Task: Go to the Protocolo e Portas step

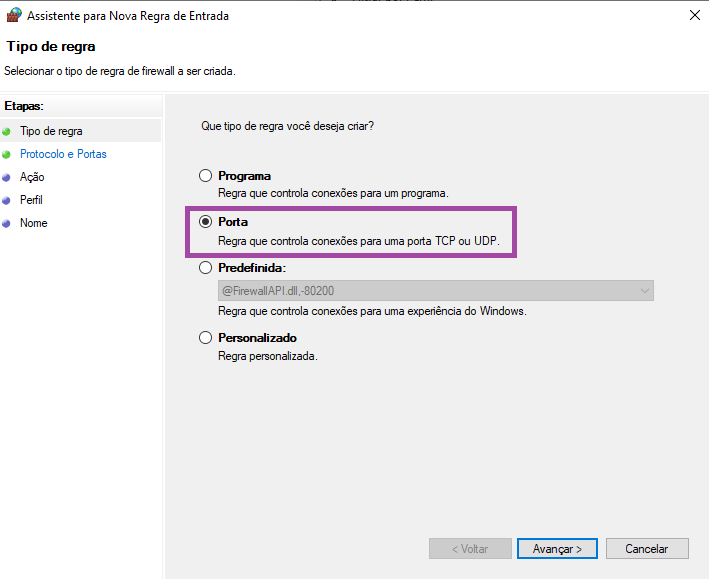Action: pyautogui.click(x=63, y=154)
